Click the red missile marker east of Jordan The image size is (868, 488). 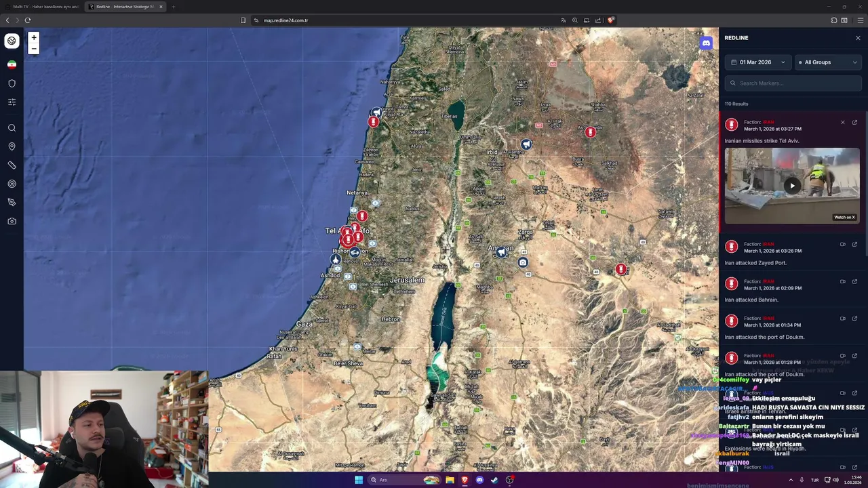[x=620, y=270]
